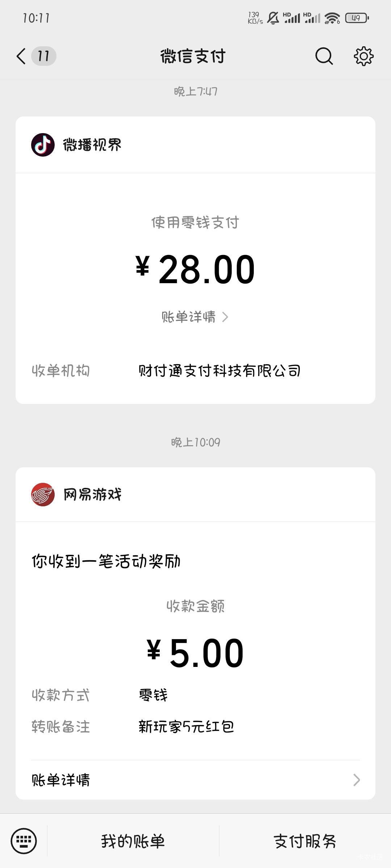Tap the ¥28.00 payment amount
Image resolution: width=391 pixels, height=868 pixels.
pyautogui.click(x=195, y=269)
